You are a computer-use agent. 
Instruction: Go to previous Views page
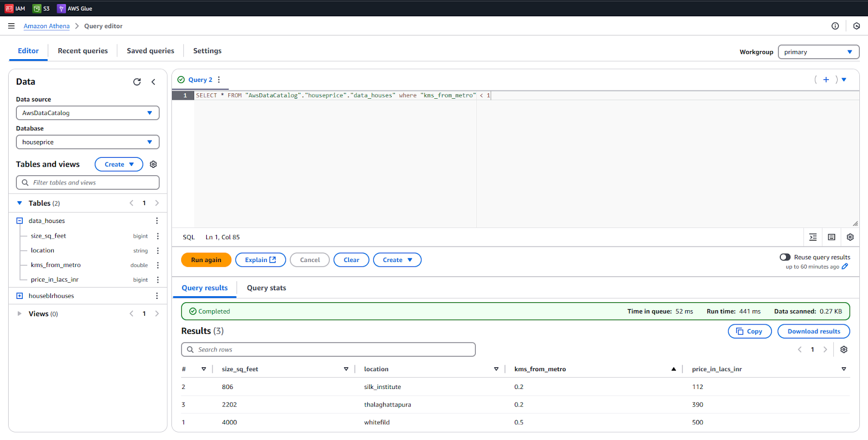tap(131, 314)
